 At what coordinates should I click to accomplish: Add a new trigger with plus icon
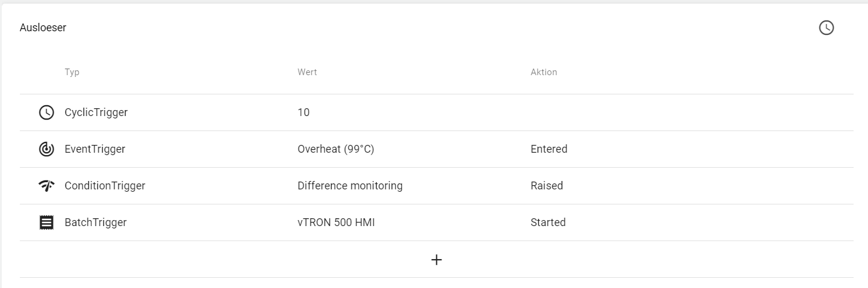pyautogui.click(x=437, y=260)
